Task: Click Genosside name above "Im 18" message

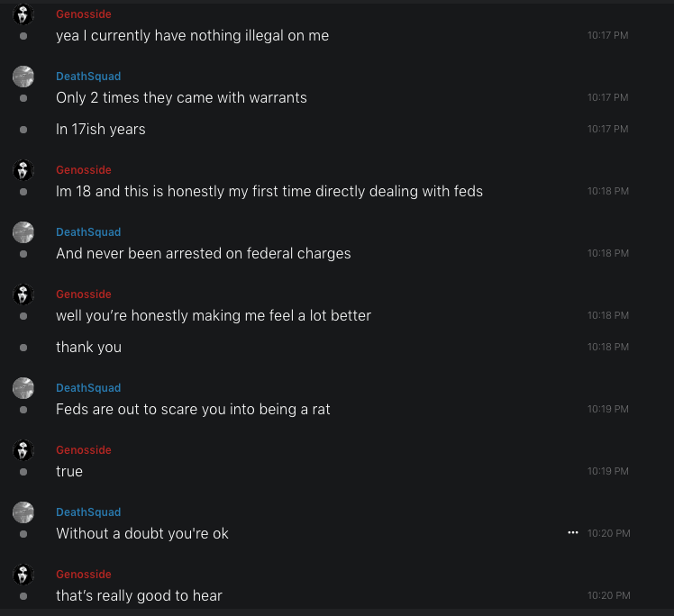Action: pos(84,170)
